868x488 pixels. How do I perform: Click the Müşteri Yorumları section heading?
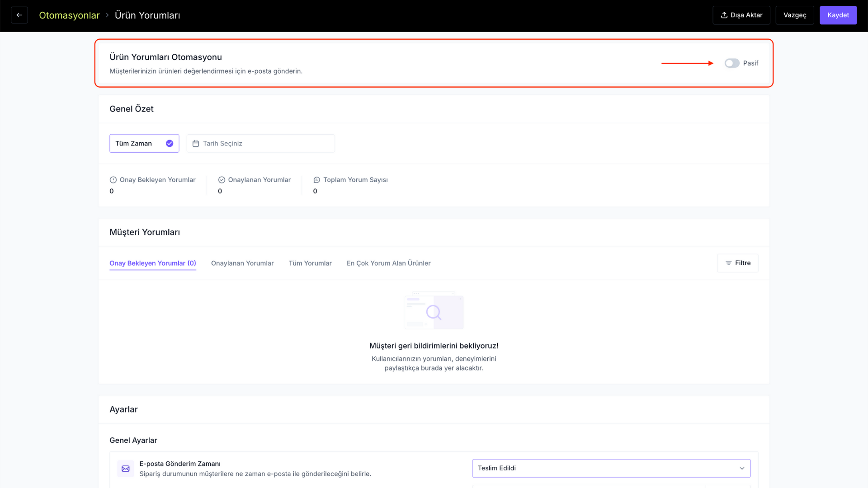145,232
